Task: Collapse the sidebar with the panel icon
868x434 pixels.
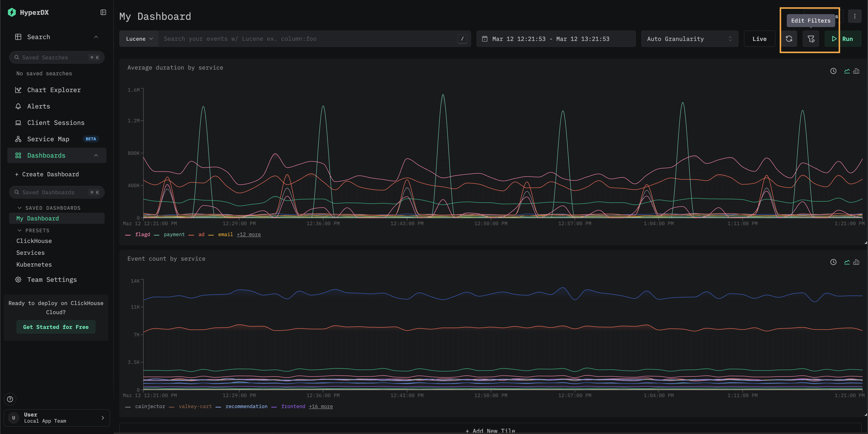Action: 103,13
